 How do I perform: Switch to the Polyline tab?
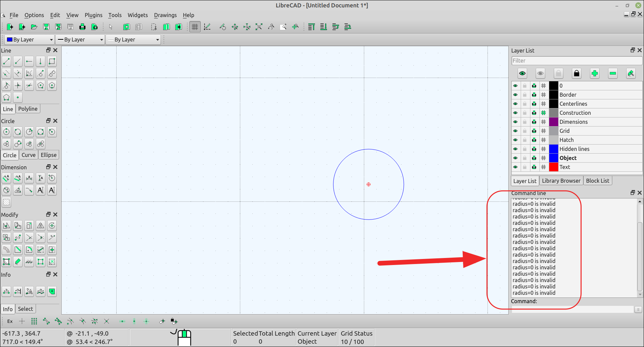(x=28, y=108)
